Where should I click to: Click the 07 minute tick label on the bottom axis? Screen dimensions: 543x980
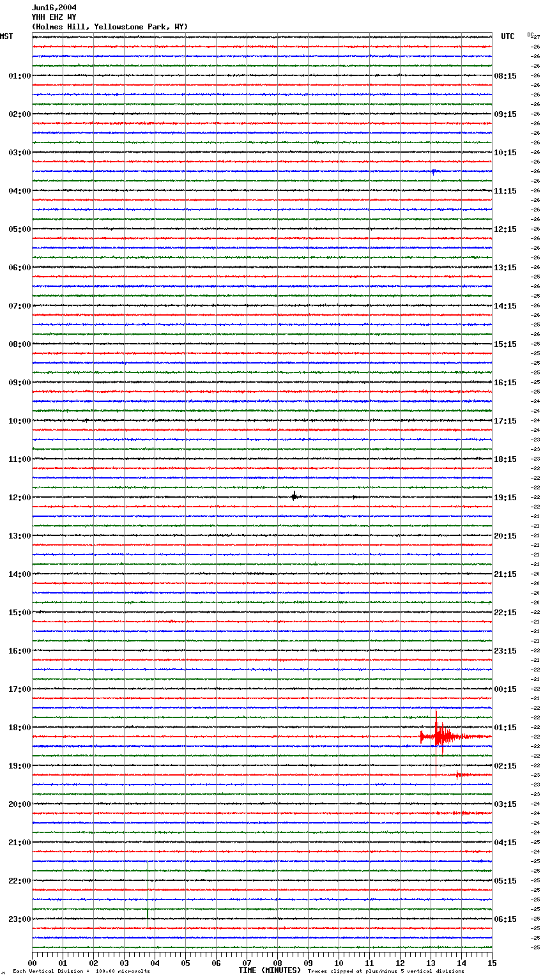pyautogui.click(x=247, y=963)
